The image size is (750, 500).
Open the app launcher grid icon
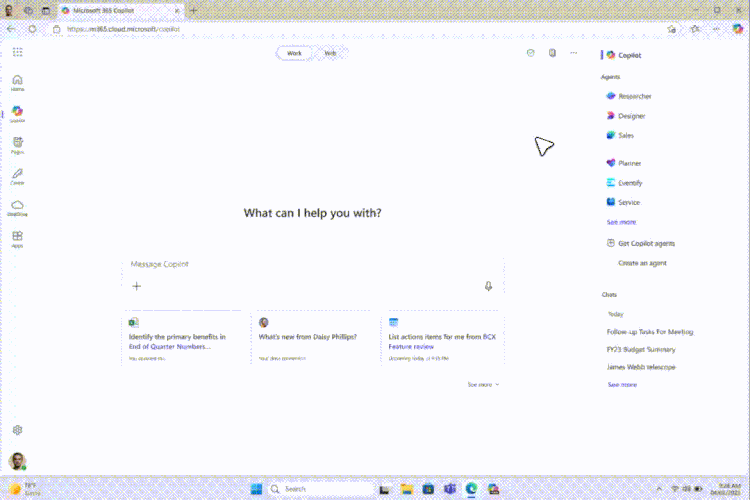18,52
